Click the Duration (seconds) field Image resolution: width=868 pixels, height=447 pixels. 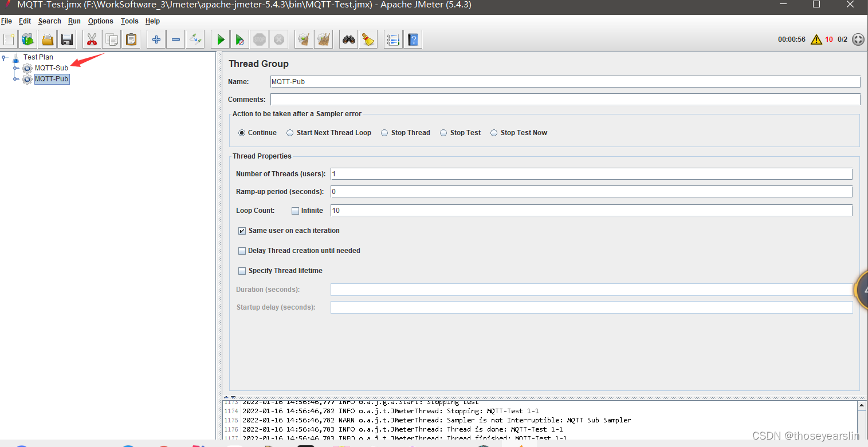591,290
